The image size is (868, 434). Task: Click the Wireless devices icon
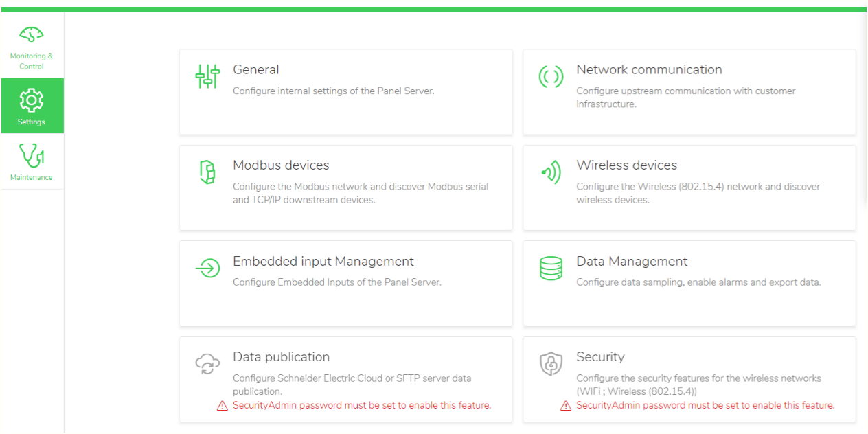click(x=551, y=172)
